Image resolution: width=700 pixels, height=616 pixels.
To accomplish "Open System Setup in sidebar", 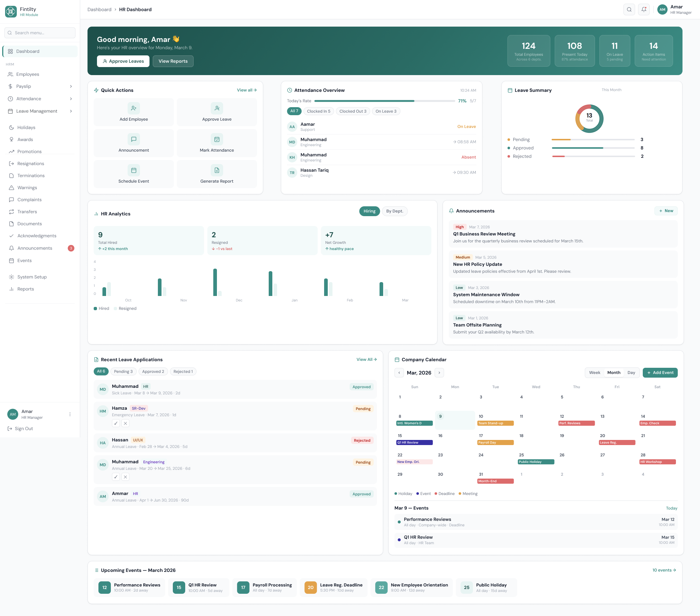I will [x=40, y=277].
